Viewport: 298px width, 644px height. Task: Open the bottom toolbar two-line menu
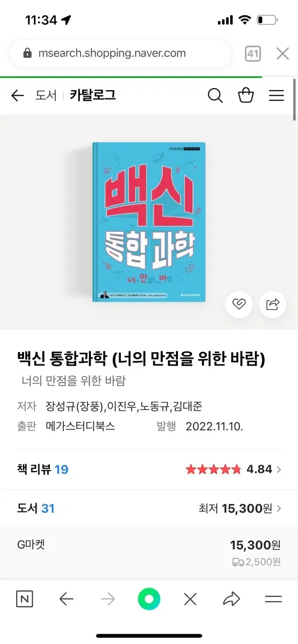(x=273, y=599)
